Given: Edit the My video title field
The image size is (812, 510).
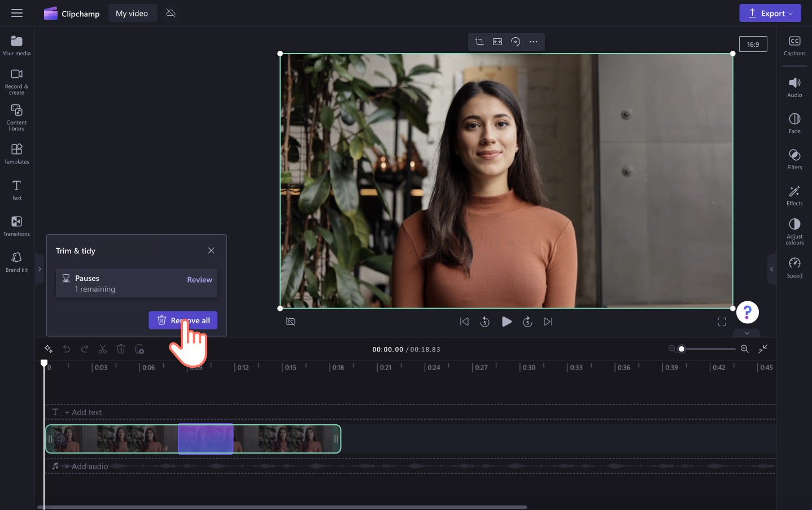Looking at the screenshot, I should (x=132, y=13).
